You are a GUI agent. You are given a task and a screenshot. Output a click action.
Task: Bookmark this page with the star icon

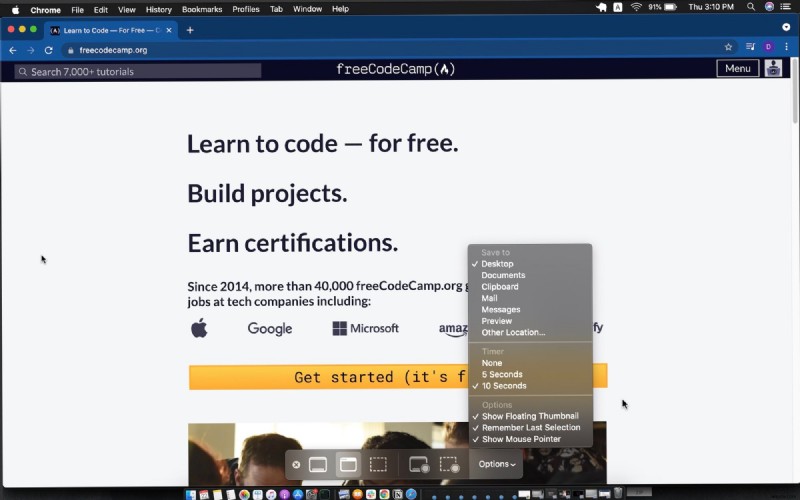click(x=728, y=47)
